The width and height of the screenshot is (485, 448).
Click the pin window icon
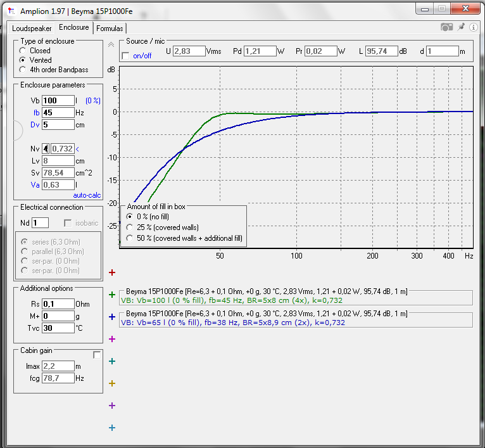(x=461, y=27)
